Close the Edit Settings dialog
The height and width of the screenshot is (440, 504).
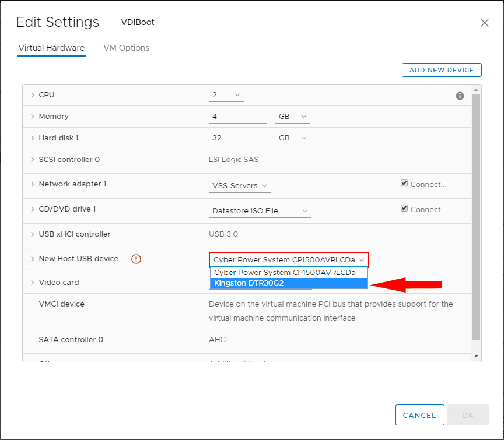coord(485,23)
